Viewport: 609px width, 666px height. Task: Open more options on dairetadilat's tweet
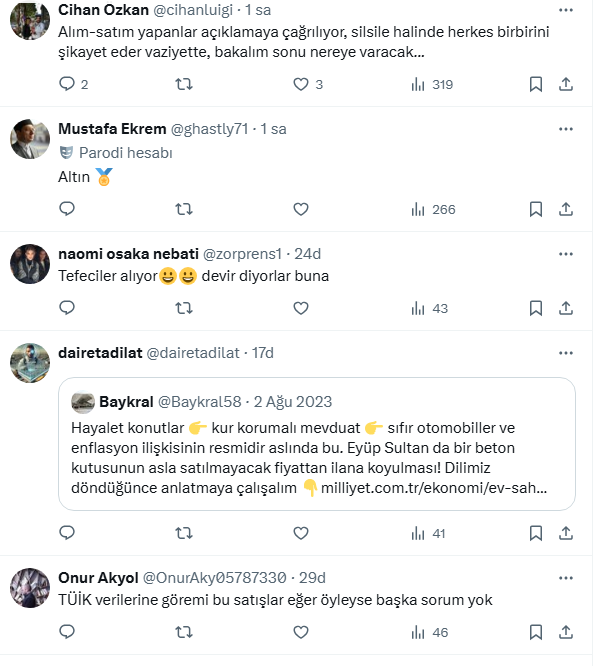click(x=566, y=353)
